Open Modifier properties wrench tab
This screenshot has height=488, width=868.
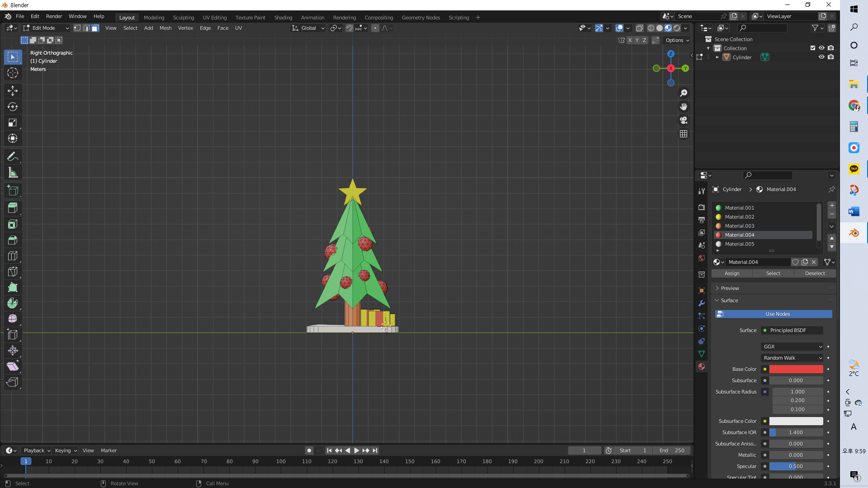(702, 303)
